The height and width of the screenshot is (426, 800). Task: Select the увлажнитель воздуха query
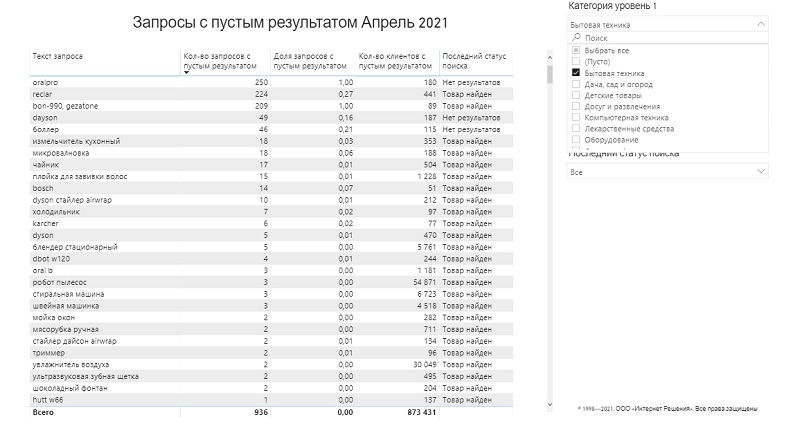tap(71, 364)
